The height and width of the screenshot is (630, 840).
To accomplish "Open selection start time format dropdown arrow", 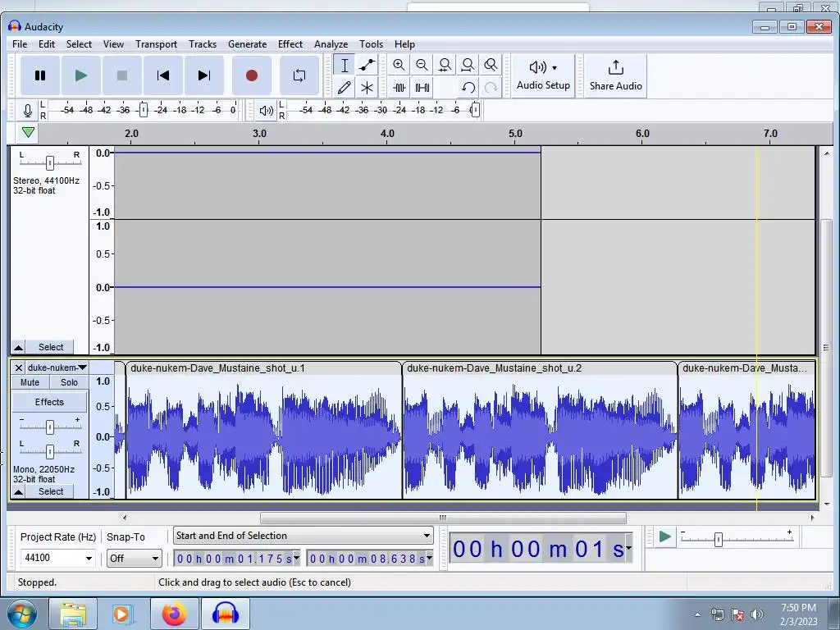I will coord(296,558).
